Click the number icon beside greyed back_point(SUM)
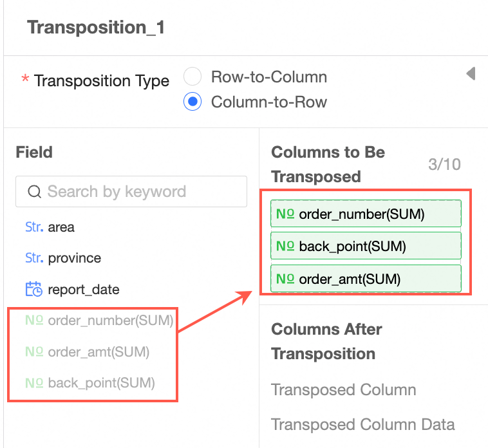The width and height of the screenshot is (488, 448). point(34,383)
